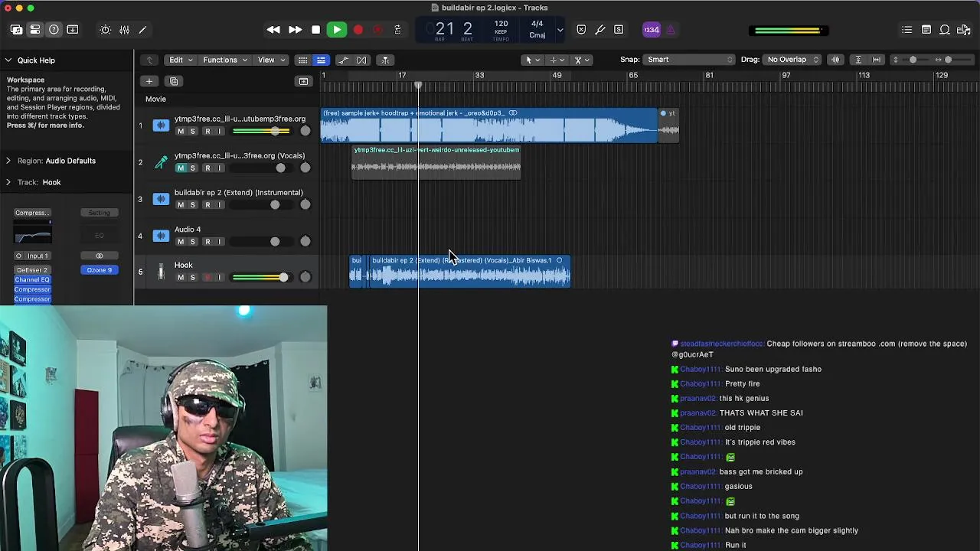The image size is (980, 551).
Task: Toggle Global Tracks button
Action: tap(303, 81)
